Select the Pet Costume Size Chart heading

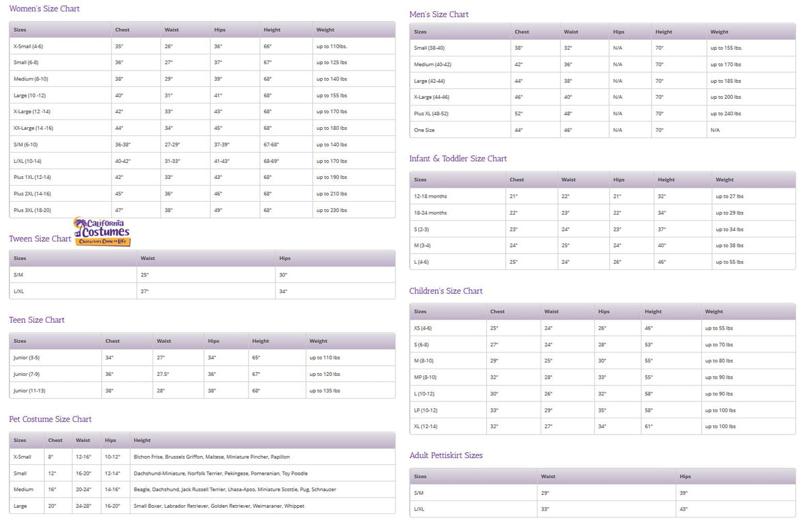coord(50,419)
